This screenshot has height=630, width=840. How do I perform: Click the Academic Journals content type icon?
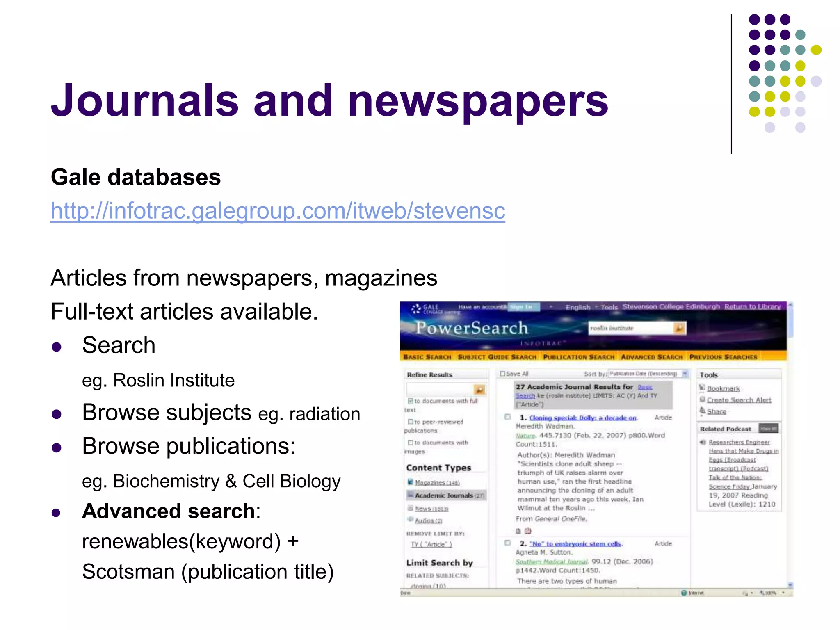tap(410, 495)
